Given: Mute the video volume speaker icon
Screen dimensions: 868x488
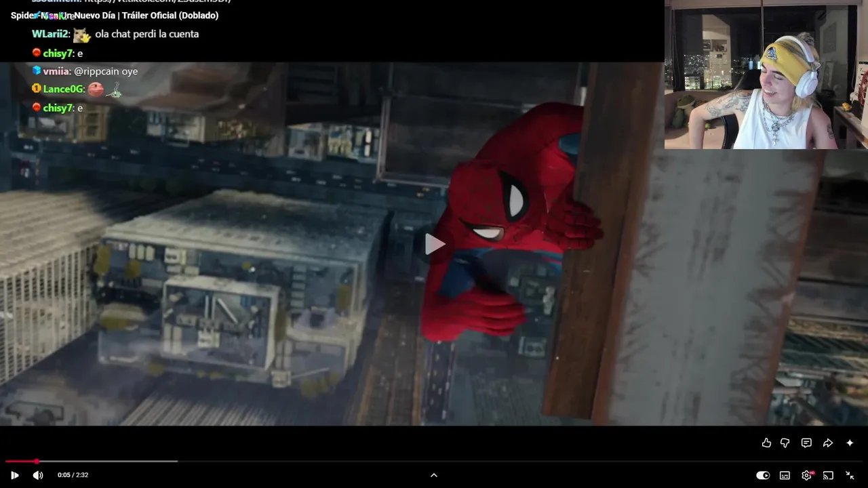Looking at the screenshot, I should point(38,475).
